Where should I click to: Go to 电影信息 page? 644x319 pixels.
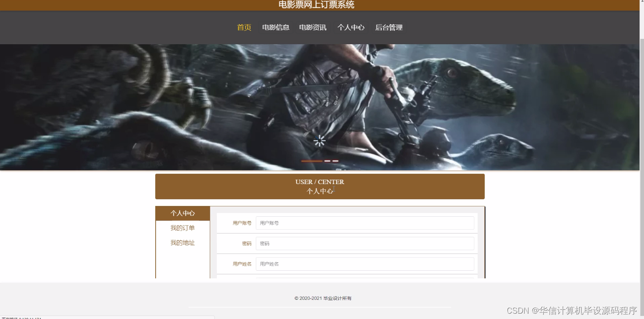tap(275, 27)
